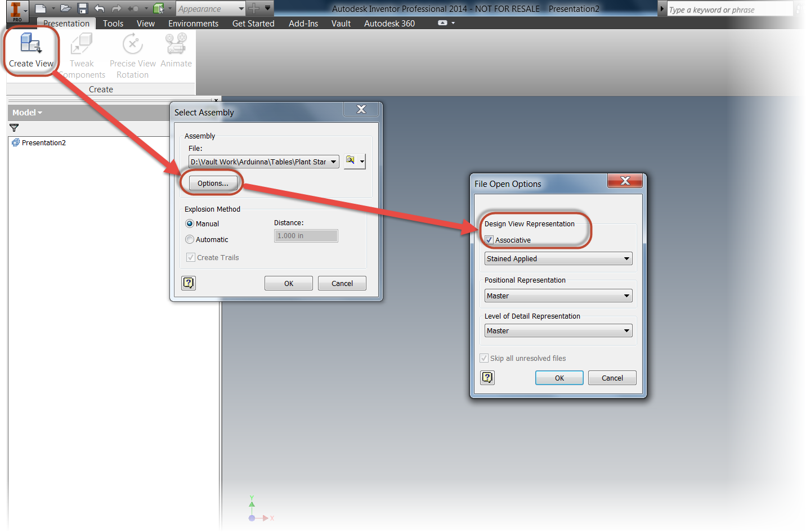Click the browser filter funnel icon

pyautogui.click(x=14, y=128)
